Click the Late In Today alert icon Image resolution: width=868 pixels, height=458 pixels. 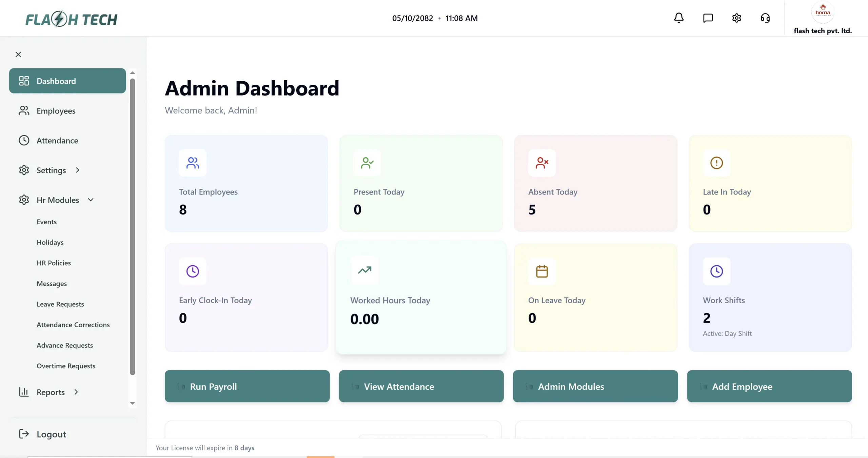[716, 163]
